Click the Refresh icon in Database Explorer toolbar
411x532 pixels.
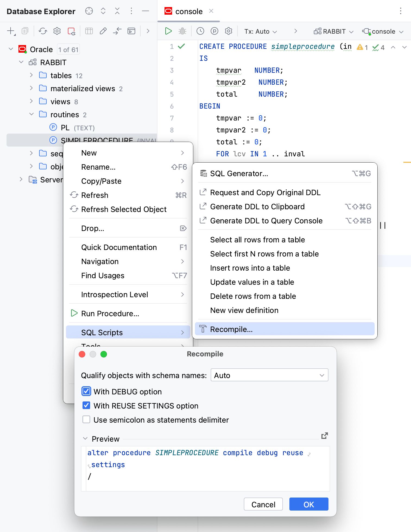tap(43, 31)
